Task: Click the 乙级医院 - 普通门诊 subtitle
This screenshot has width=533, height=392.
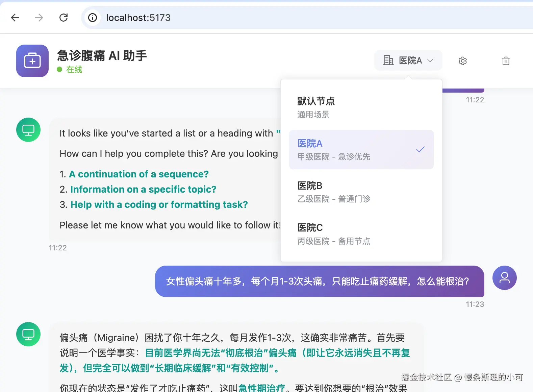Action: point(334,199)
